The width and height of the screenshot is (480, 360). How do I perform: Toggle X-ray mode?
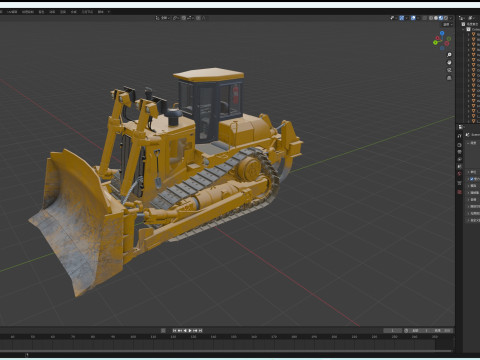[425, 18]
